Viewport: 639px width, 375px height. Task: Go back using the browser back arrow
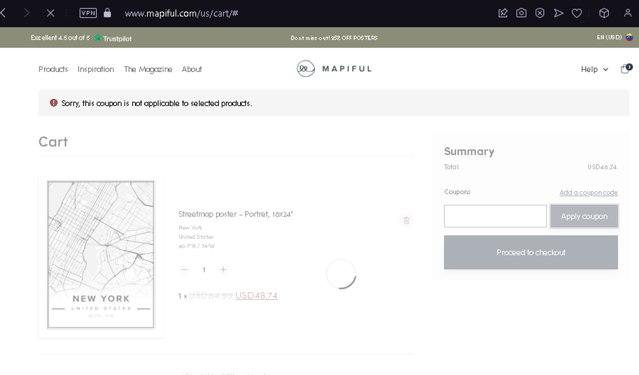coord(3,13)
